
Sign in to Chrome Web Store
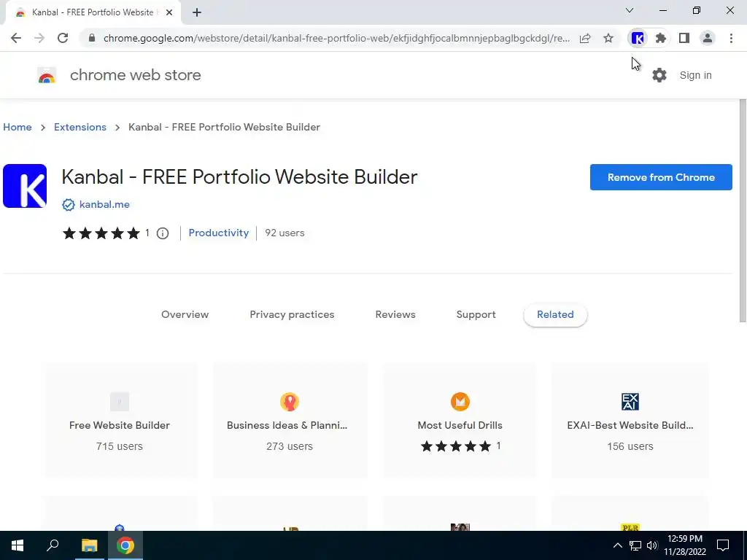point(695,75)
